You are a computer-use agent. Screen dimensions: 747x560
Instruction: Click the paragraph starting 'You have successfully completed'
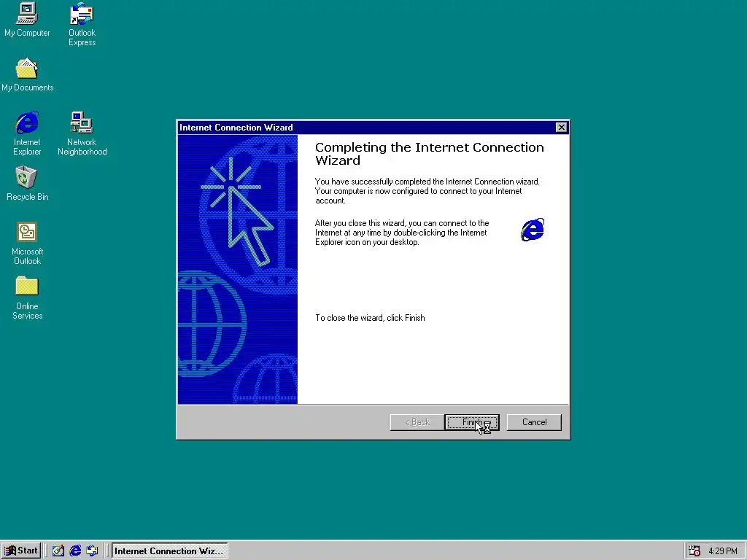(x=427, y=191)
